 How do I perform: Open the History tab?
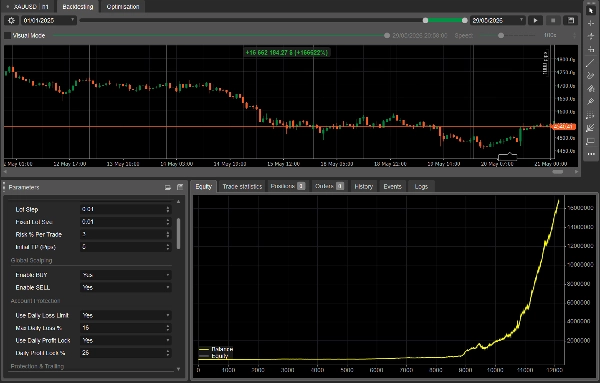pos(364,186)
